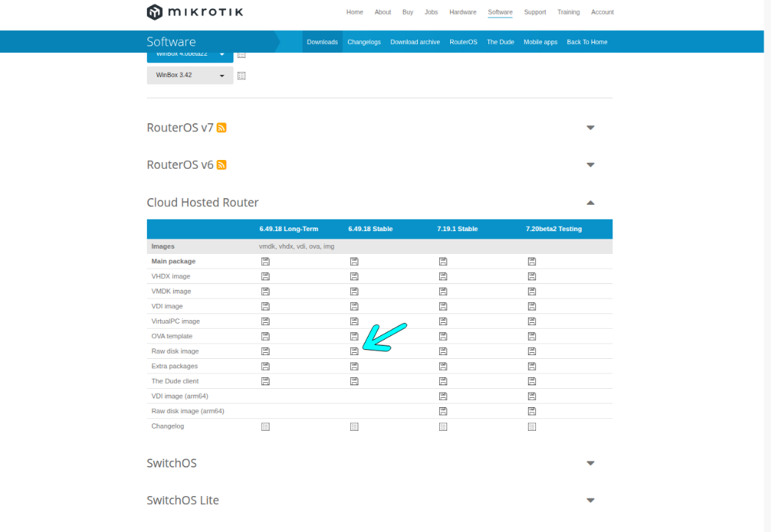
Task: Open the Hardware menu item
Action: pyautogui.click(x=463, y=12)
